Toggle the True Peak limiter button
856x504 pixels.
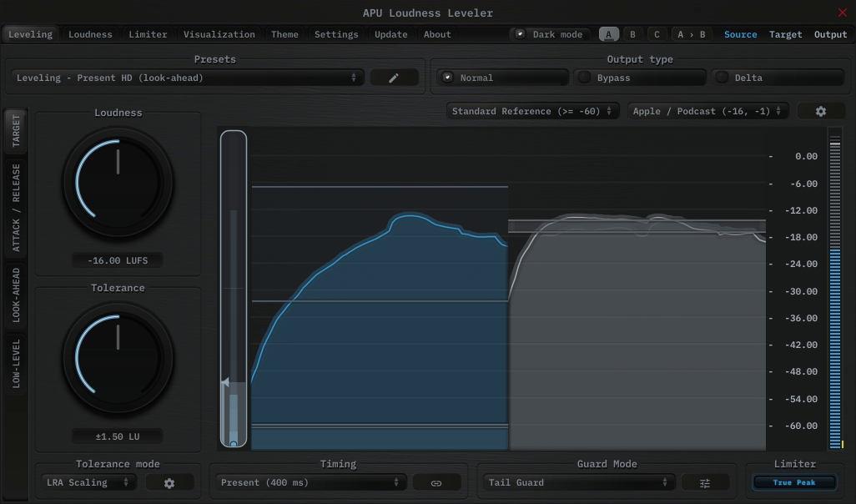(793, 482)
